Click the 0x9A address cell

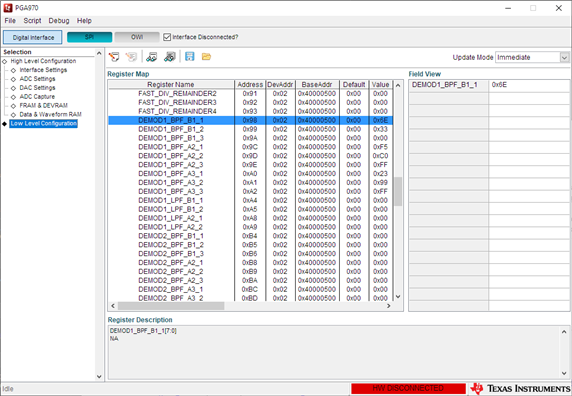coord(250,138)
